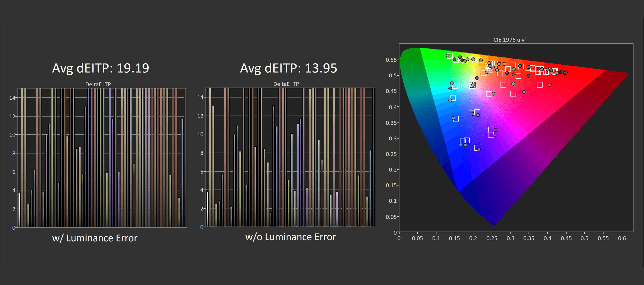Select the lowest measured point circle on CIE chart
This screenshot has height=285, width=644.
point(479,149)
